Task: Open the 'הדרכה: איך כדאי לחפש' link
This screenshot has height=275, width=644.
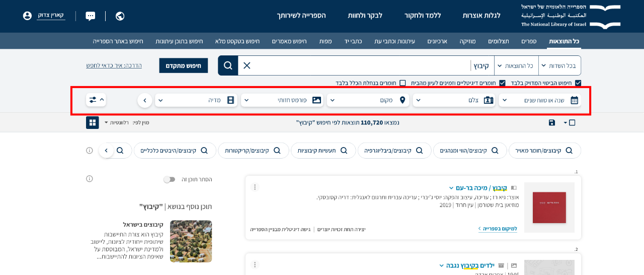Action: (x=114, y=65)
